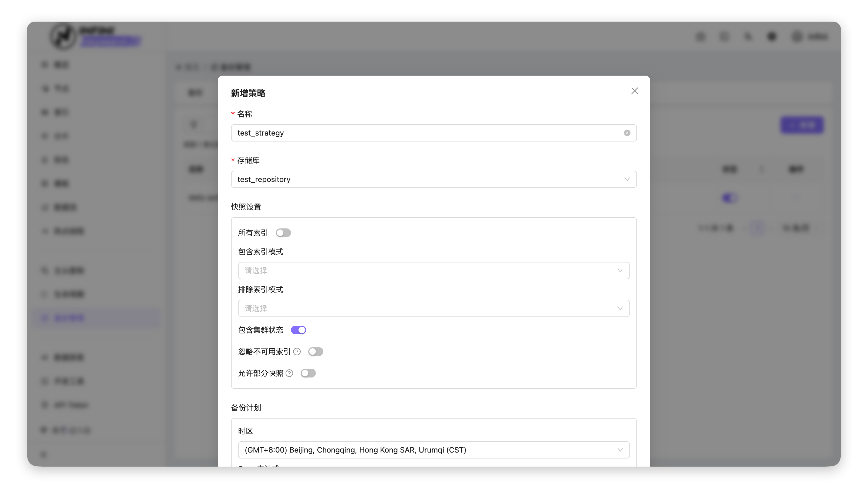This screenshot has height=499, width=868.
Task: Expand the 排除索引模式 select box
Action: [x=433, y=308]
